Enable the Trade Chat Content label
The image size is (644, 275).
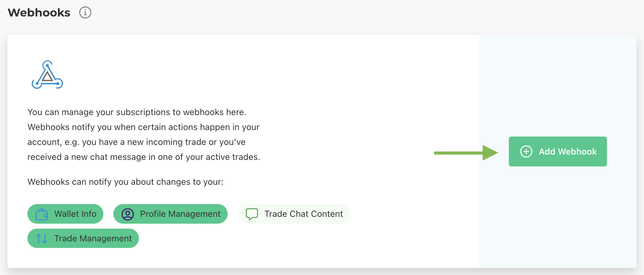[303, 214]
